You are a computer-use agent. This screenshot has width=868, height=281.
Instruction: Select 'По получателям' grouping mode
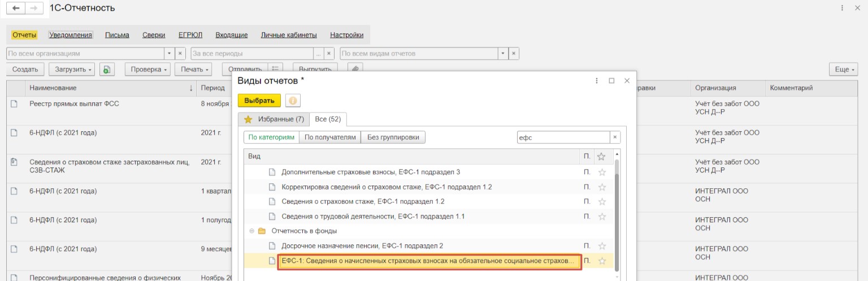pos(330,137)
